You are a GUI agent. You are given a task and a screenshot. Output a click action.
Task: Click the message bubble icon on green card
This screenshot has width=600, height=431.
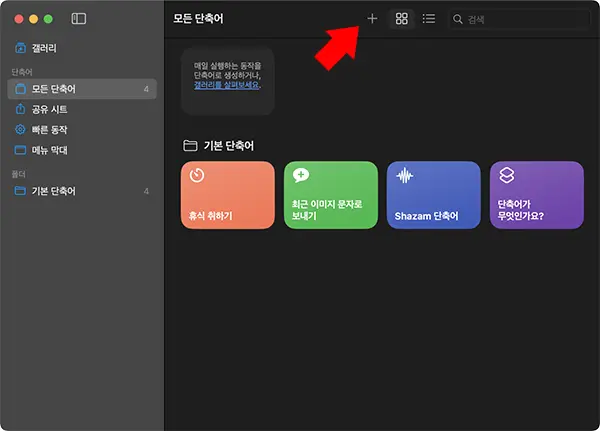tap(301, 175)
